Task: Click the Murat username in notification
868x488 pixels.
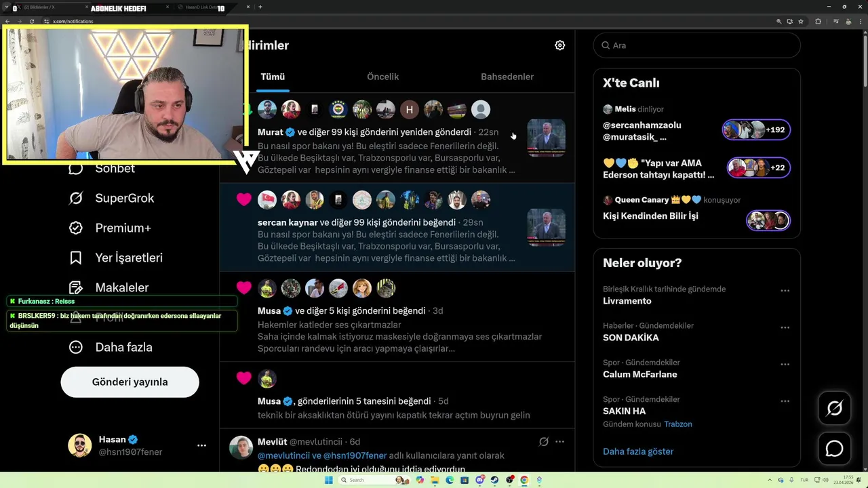Action: point(270,132)
